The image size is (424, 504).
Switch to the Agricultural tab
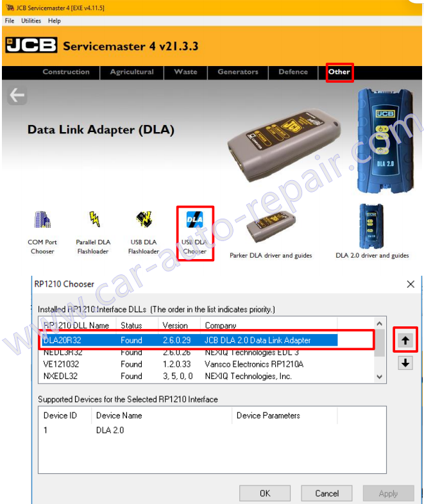pyautogui.click(x=131, y=72)
